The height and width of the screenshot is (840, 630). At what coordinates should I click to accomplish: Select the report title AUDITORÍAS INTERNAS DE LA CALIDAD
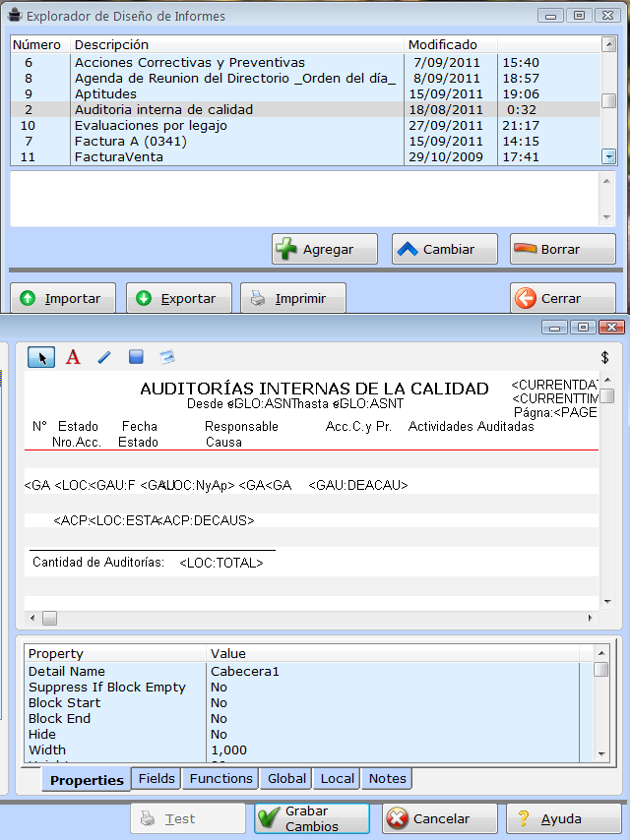314,389
